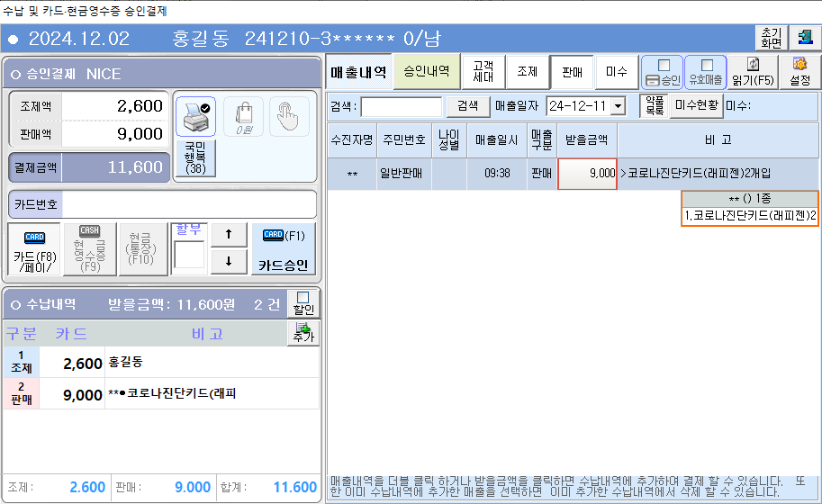This screenshot has height=504, width=822.
Task: Click the shopping bag 0원 icon
Action: 244,116
